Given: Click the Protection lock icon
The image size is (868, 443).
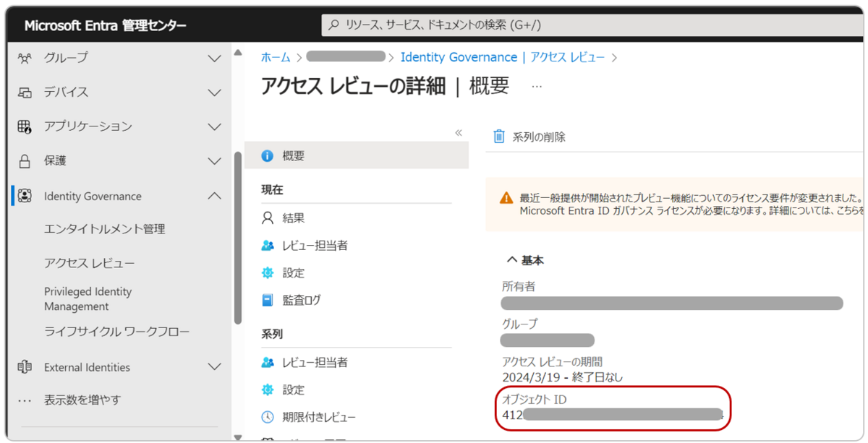Looking at the screenshot, I should click(x=25, y=161).
